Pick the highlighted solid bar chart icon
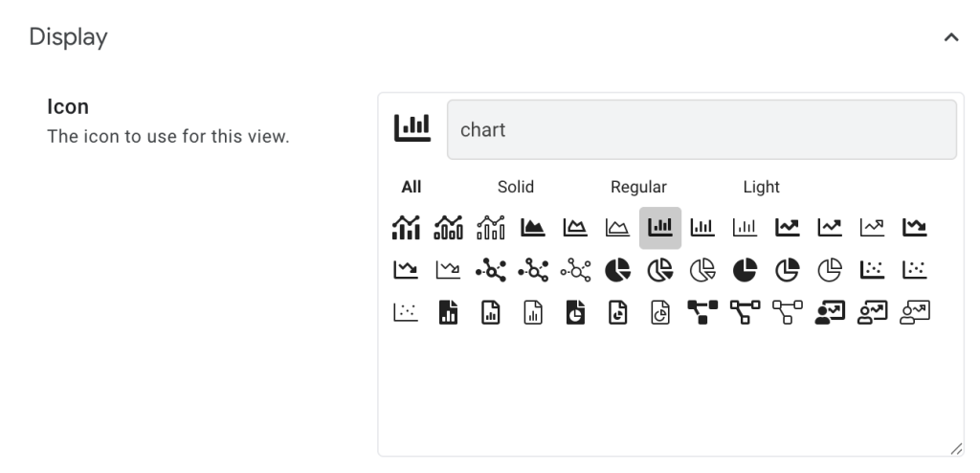Viewport: 980px width, 473px height. [x=660, y=228]
